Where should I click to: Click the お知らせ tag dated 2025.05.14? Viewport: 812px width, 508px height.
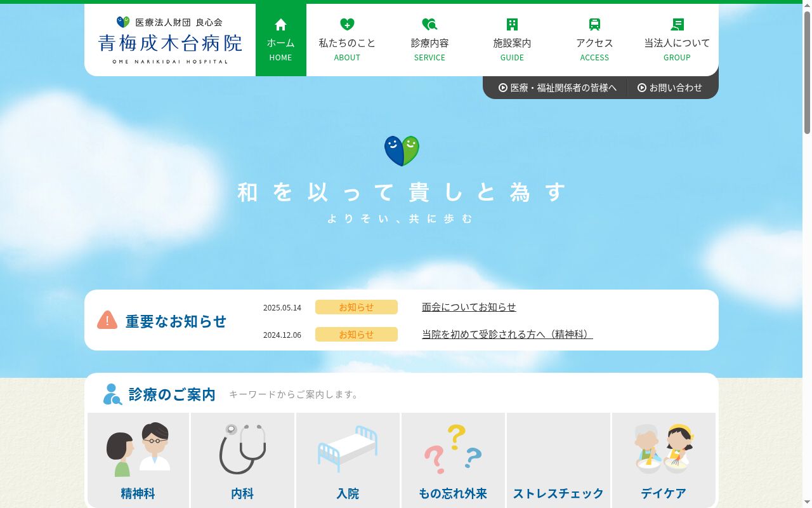tap(357, 307)
